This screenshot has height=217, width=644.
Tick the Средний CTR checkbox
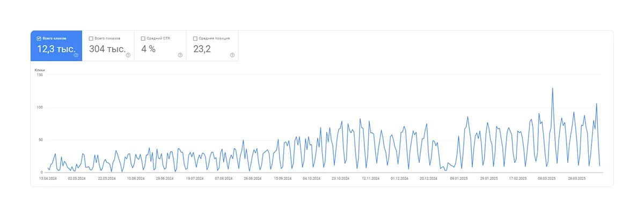click(x=143, y=39)
